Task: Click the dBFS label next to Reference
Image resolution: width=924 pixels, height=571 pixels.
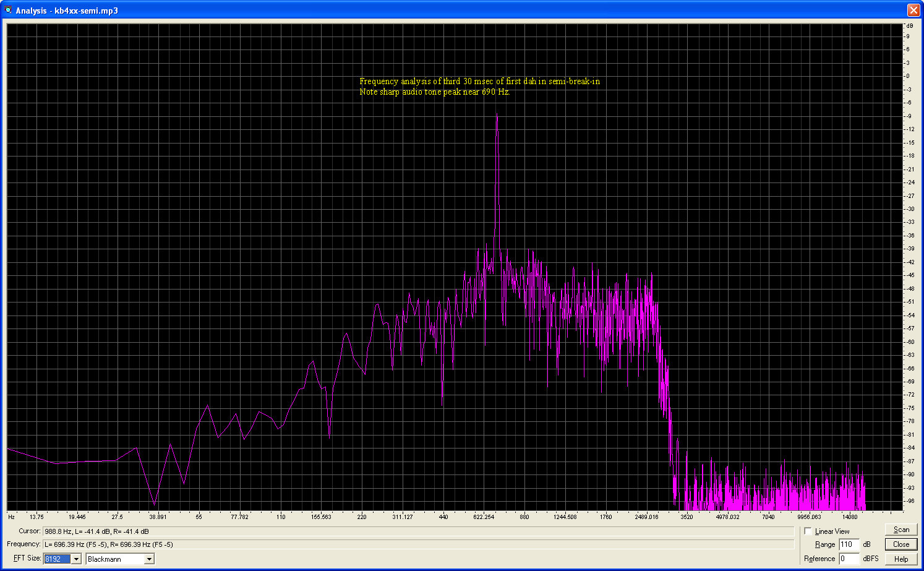Action: (870, 559)
